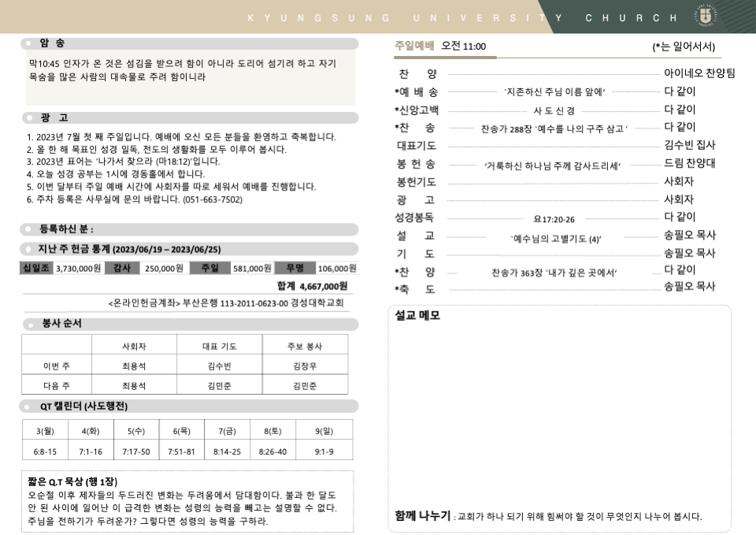756x535 pixels.
Task: Click the QT reading "6:8-15"
Action: pos(45,452)
